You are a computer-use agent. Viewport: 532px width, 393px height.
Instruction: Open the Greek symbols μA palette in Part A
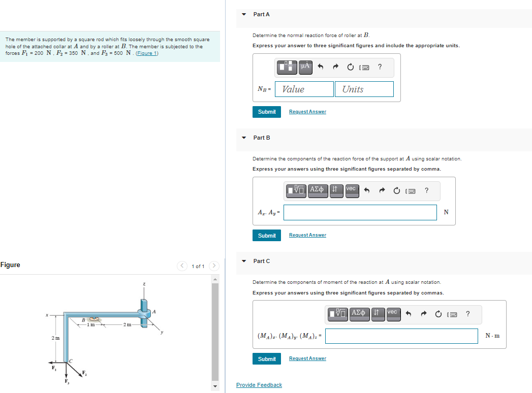305,67
